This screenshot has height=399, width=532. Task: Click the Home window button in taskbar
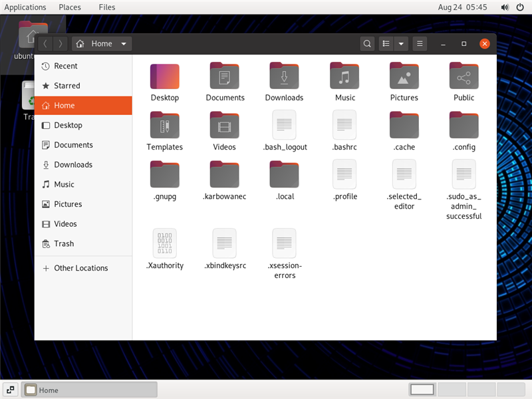click(90, 390)
